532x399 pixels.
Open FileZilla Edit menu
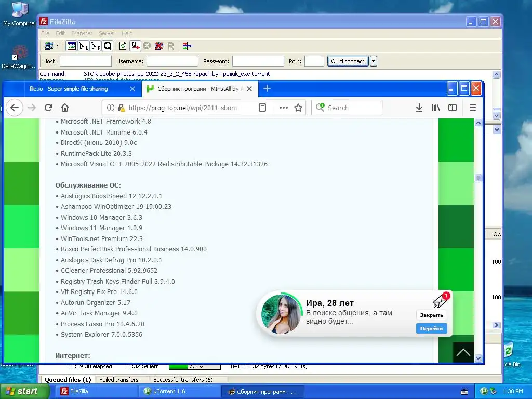point(60,33)
